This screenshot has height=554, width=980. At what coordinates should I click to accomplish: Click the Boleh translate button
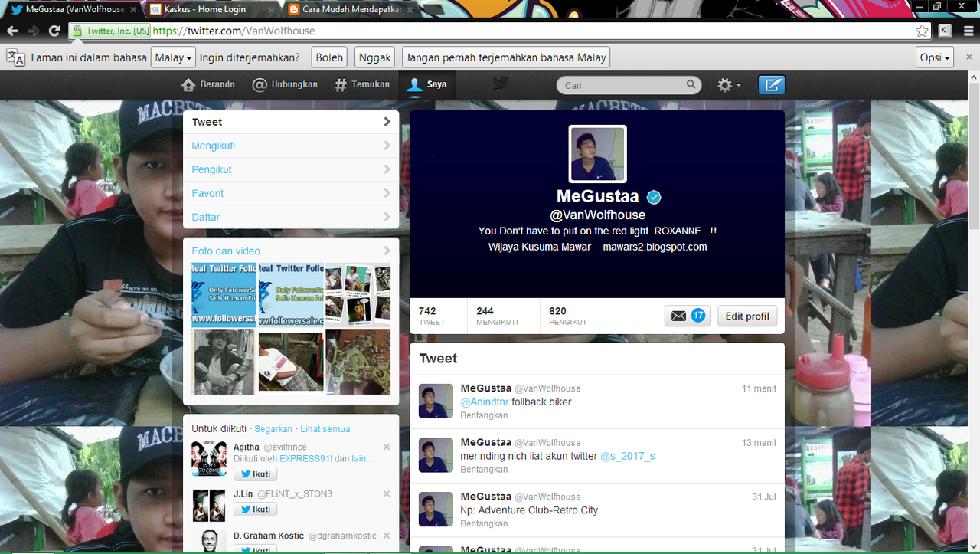tap(329, 57)
